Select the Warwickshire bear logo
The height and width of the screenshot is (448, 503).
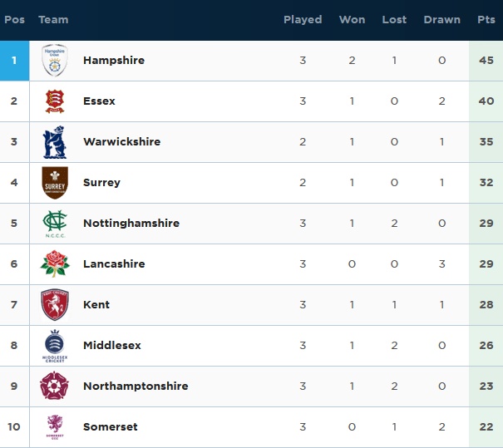[x=55, y=142]
